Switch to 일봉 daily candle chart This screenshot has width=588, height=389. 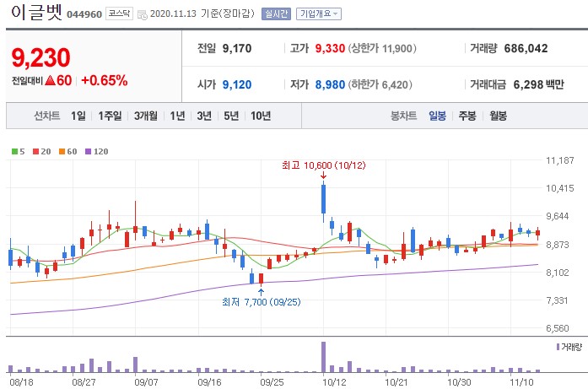(437, 116)
